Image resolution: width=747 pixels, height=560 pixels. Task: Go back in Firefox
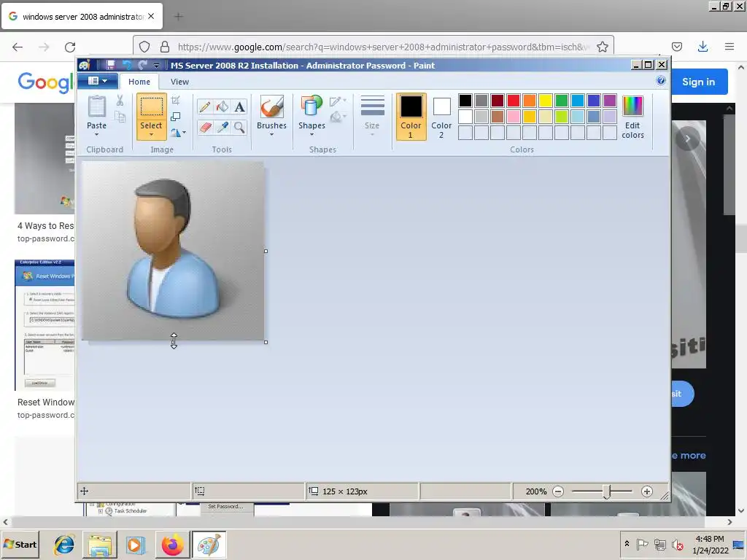click(x=18, y=47)
